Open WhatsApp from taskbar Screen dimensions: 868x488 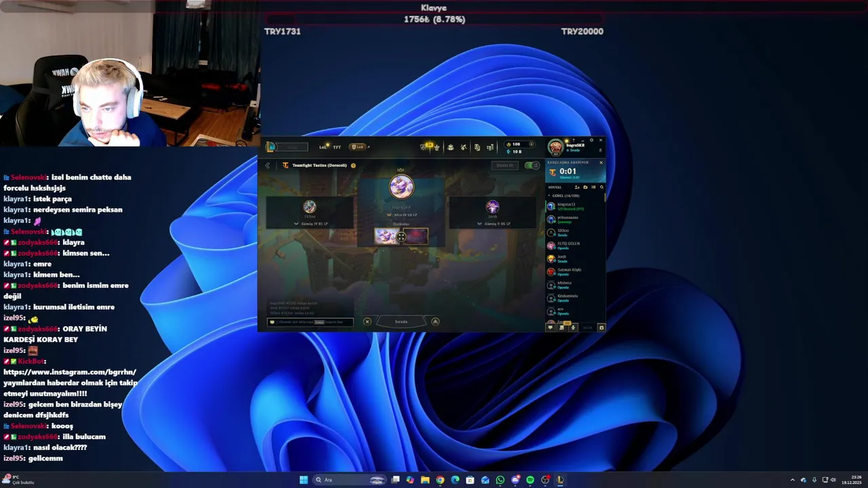500,480
